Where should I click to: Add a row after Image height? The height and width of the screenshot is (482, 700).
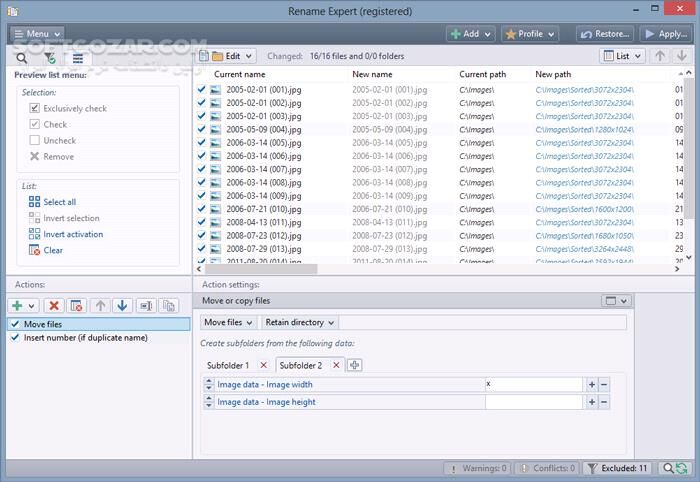click(x=592, y=402)
